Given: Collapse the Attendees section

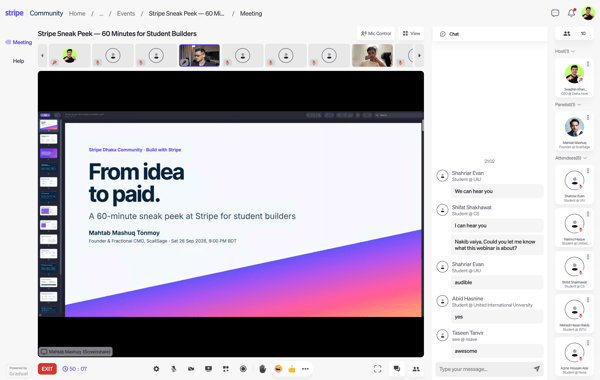Looking at the screenshot, I should pos(571,158).
